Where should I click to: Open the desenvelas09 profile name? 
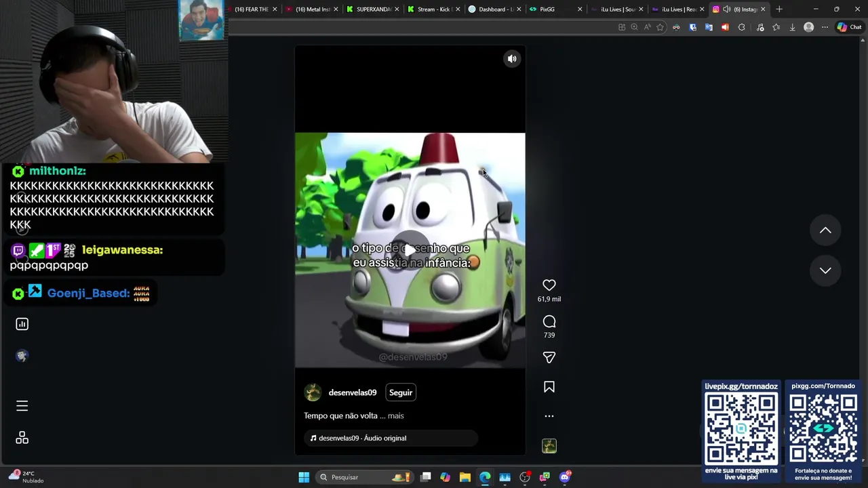tap(352, 392)
